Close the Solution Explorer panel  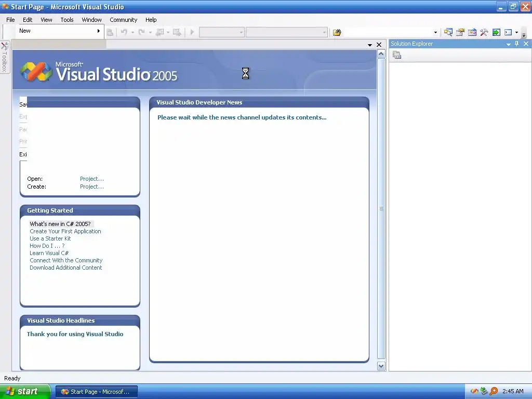pos(526,44)
